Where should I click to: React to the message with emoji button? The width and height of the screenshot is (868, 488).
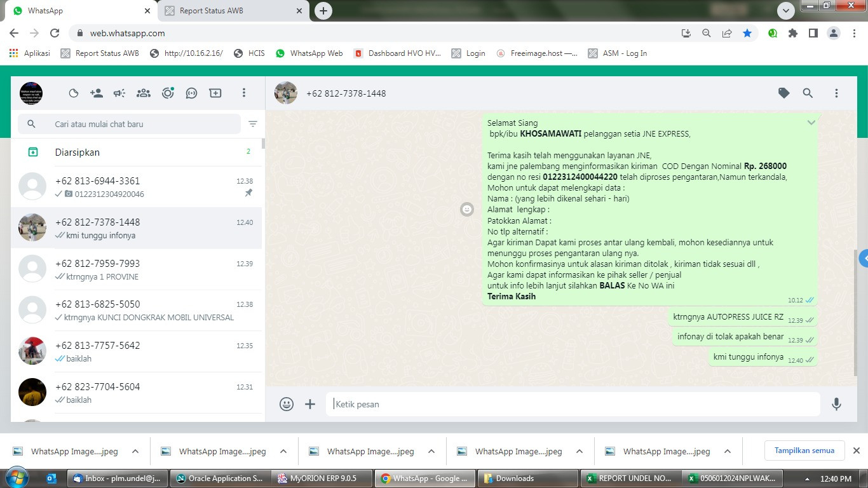point(467,209)
